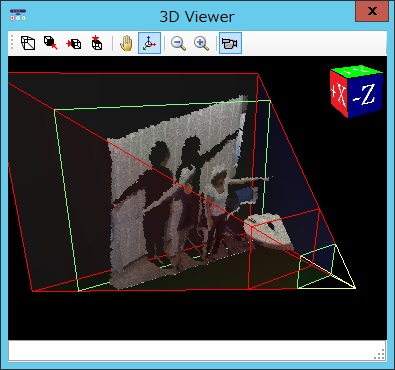Click the empty status bar field
The image size is (395, 370).
click(197, 350)
